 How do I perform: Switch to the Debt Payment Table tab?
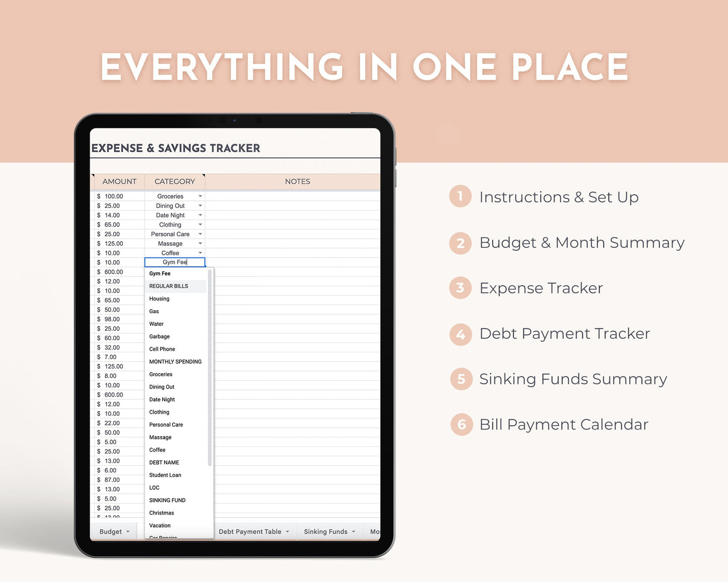250,531
